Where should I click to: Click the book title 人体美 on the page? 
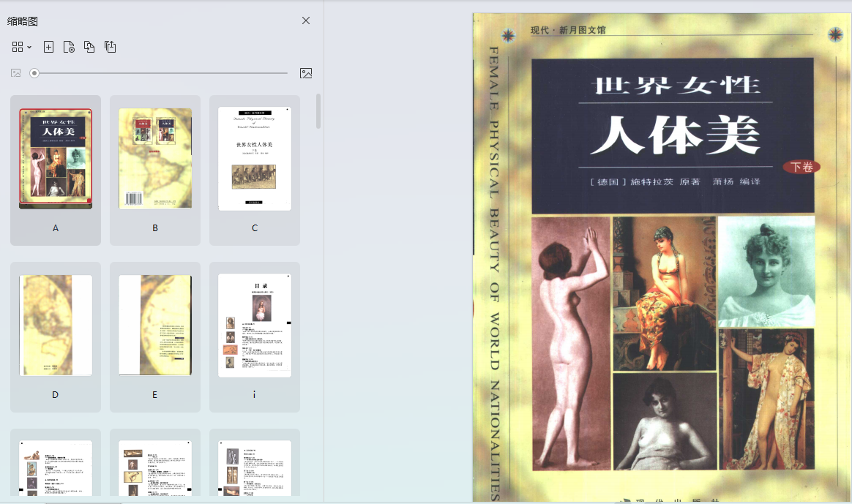click(x=674, y=137)
